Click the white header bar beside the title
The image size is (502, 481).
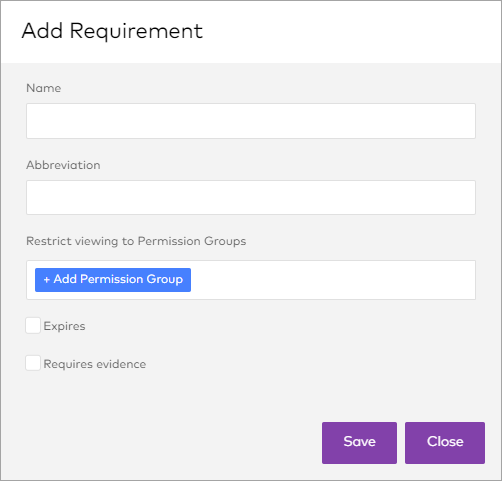[350, 32]
